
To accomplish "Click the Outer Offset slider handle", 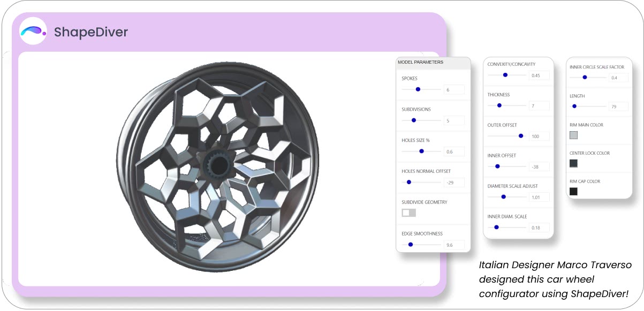I will click(x=521, y=136).
